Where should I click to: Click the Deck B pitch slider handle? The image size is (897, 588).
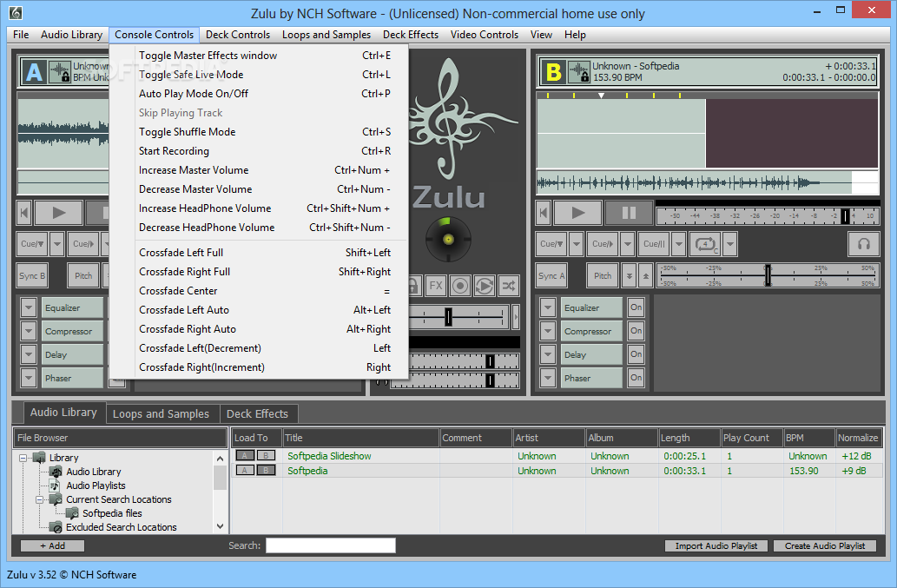(x=768, y=275)
